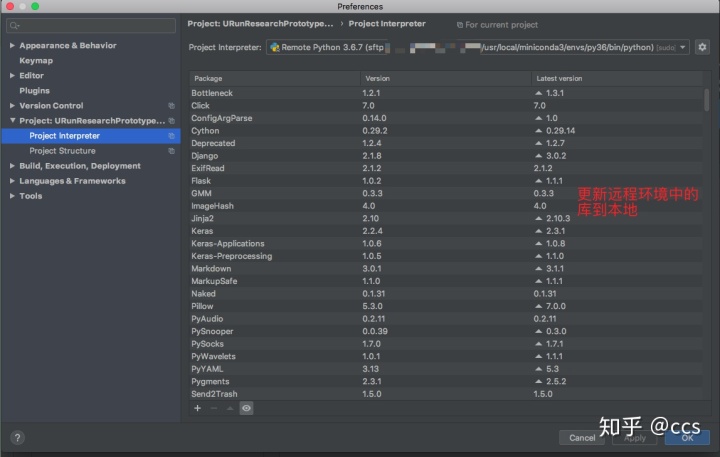Click the Apply button

635,438
